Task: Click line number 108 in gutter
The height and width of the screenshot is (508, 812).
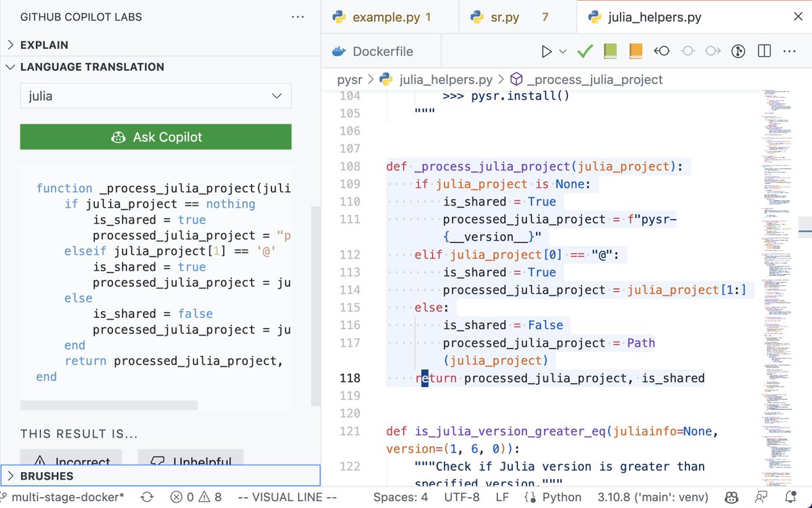Action: coord(348,166)
